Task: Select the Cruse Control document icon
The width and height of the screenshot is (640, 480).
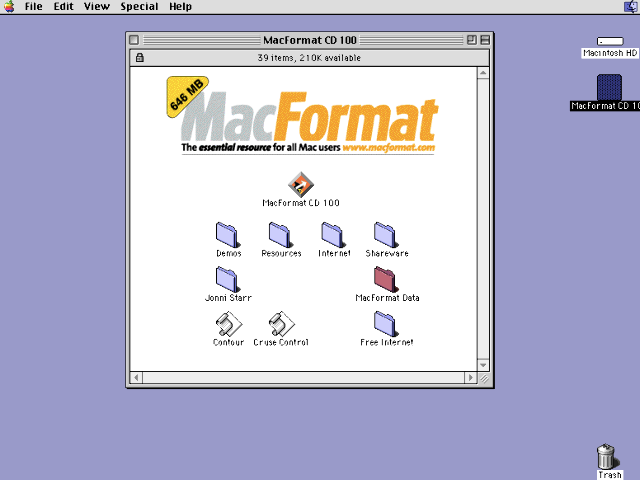Action: 281,324
